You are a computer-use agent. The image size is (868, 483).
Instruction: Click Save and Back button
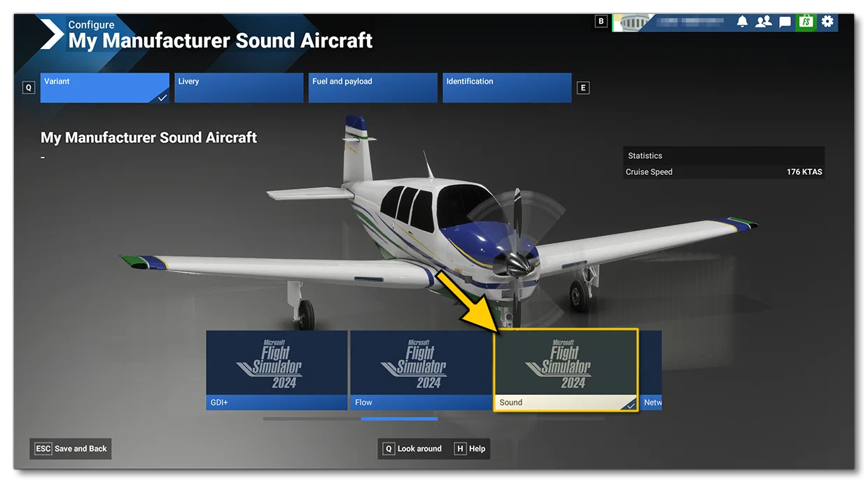[x=71, y=449]
